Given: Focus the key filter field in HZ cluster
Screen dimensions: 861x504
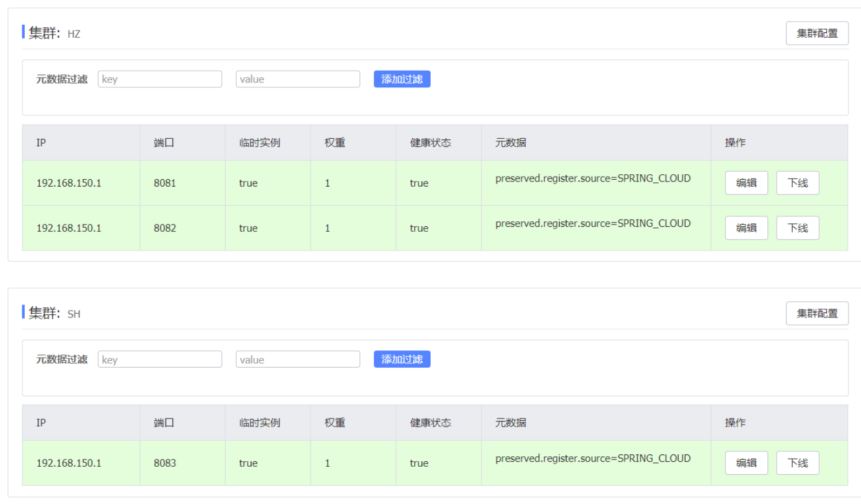Looking at the screenshot, I should pyautogui.click(x=160, y=79).
